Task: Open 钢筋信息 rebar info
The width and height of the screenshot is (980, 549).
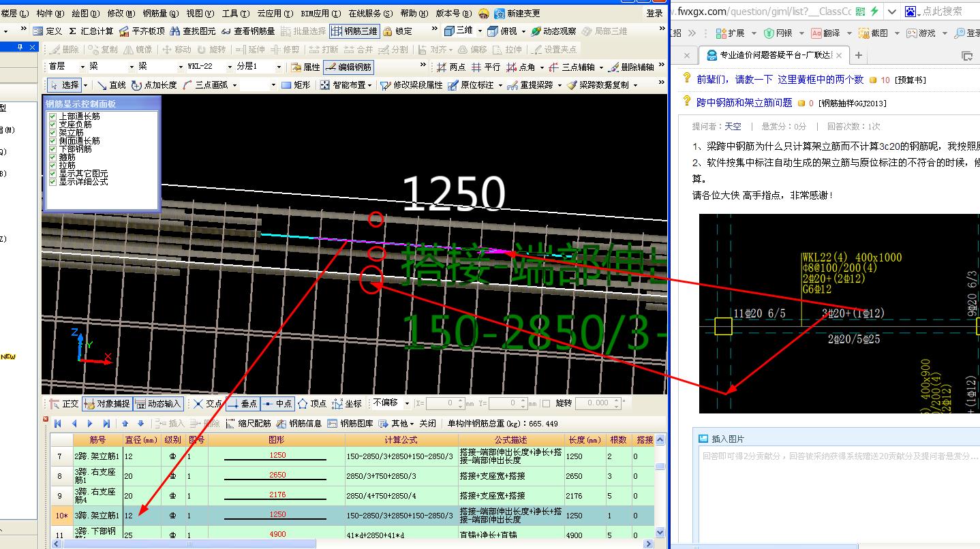Action: 299,423
